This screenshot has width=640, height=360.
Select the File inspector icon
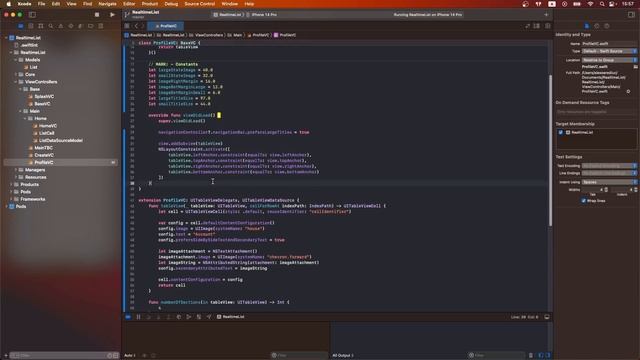pyautogui.click(x=587, y=26)
